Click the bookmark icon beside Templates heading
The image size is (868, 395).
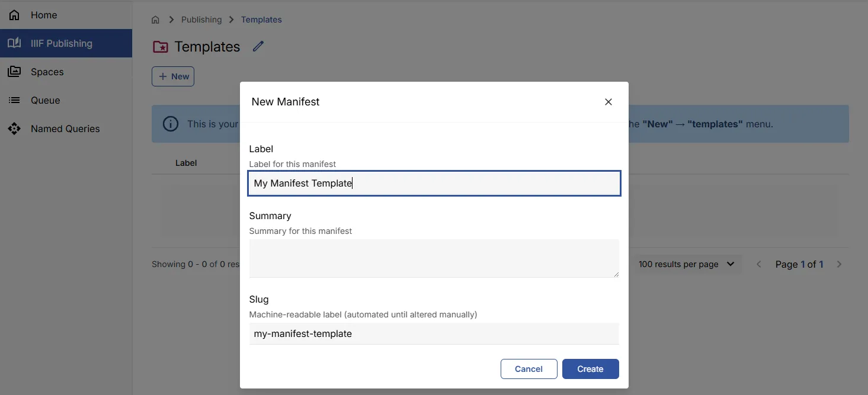[161, 46]
